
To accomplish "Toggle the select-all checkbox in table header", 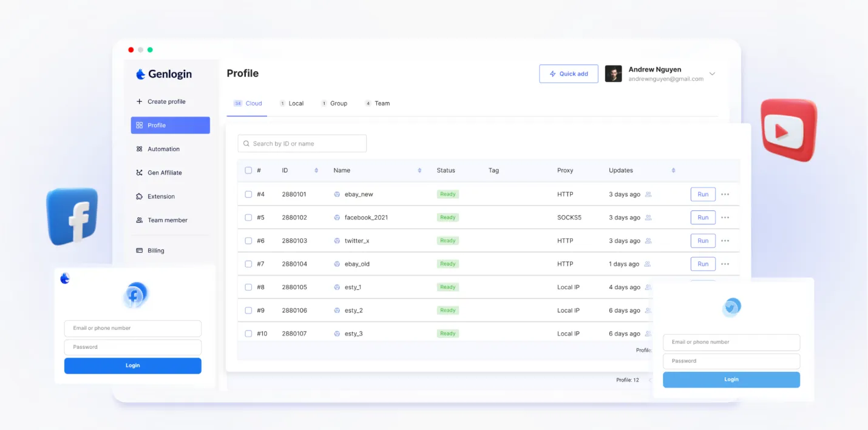I will click(248, 170).
